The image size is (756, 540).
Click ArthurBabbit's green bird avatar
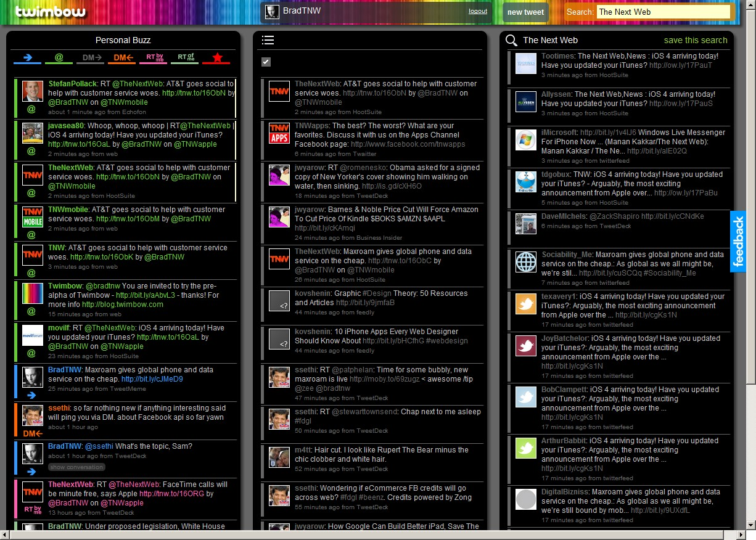tap(526, 448)
